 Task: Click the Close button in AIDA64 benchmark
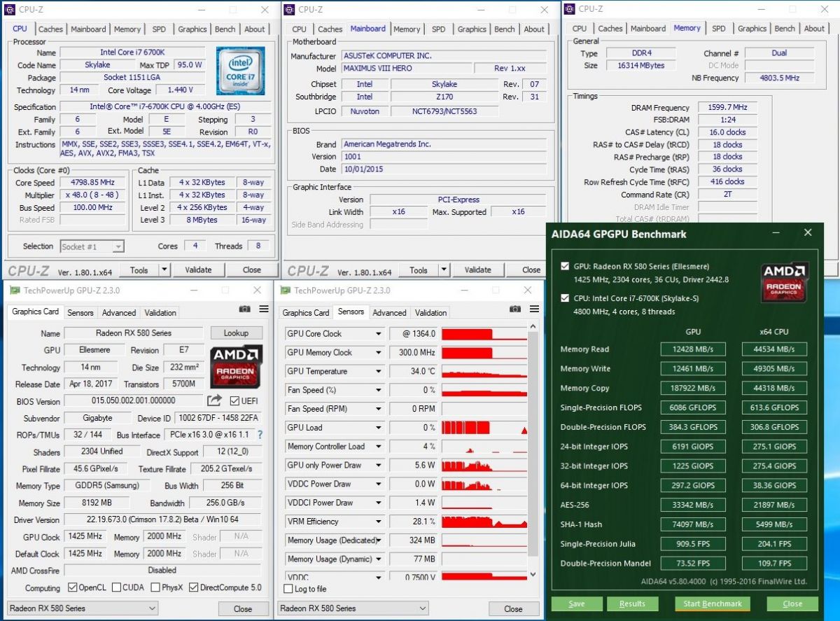pyautogui.click(x=792, y=604)
